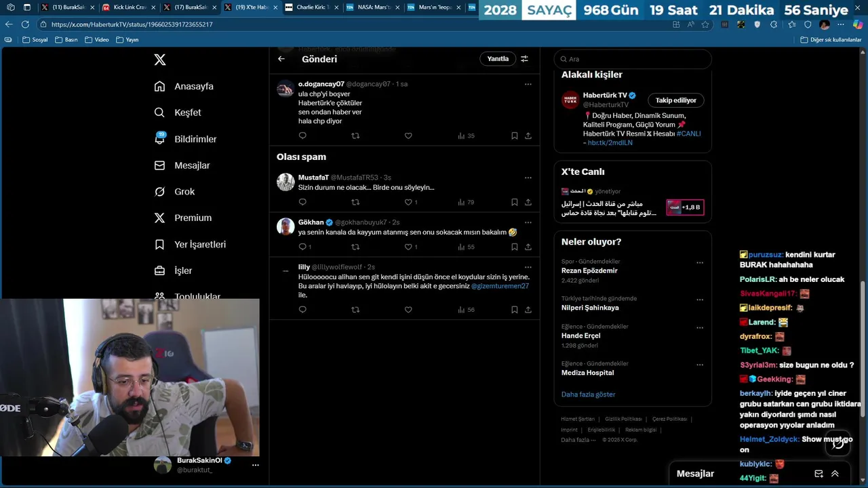Open more options for Nilperi Şahinkaya trend
Image resolution: width=868 pixels, height=488 pixels.
[x=700, y=300]
